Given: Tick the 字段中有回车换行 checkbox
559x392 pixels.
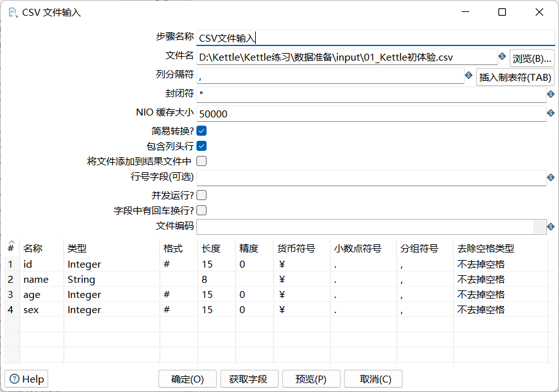Looking at the screenshot, I should pos(202,210).
